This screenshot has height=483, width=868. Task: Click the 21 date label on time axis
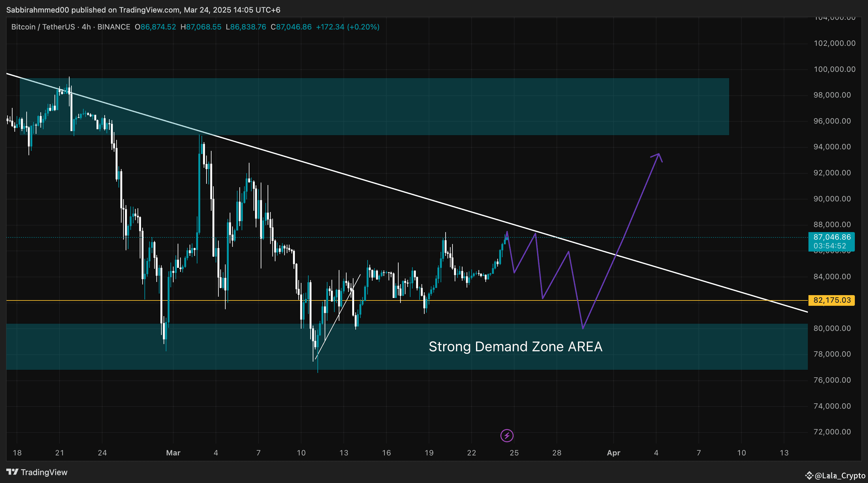point(60,453)
